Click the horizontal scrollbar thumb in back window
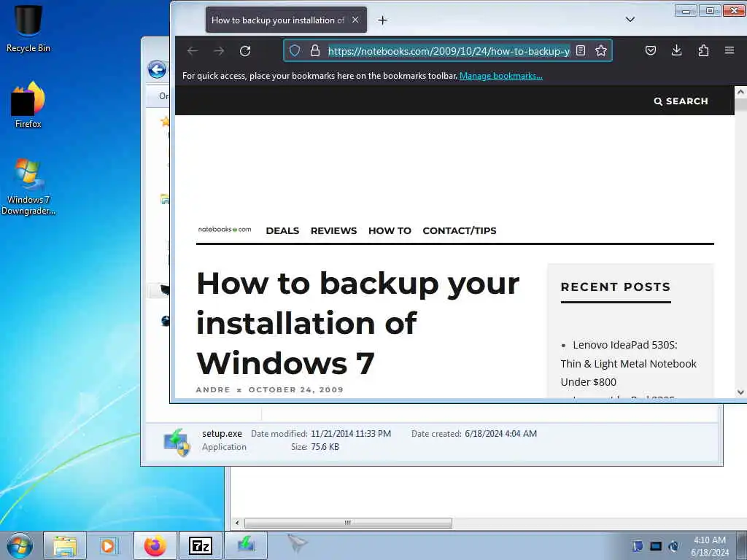747x560 pixels. click(348, 523)
